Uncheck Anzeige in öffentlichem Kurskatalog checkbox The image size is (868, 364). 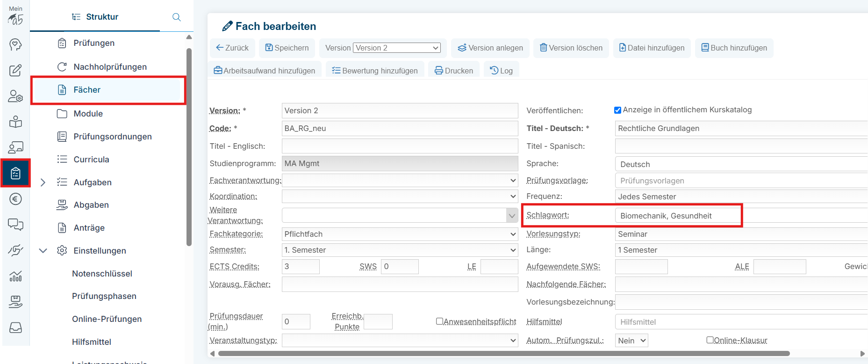pos(617,110)
